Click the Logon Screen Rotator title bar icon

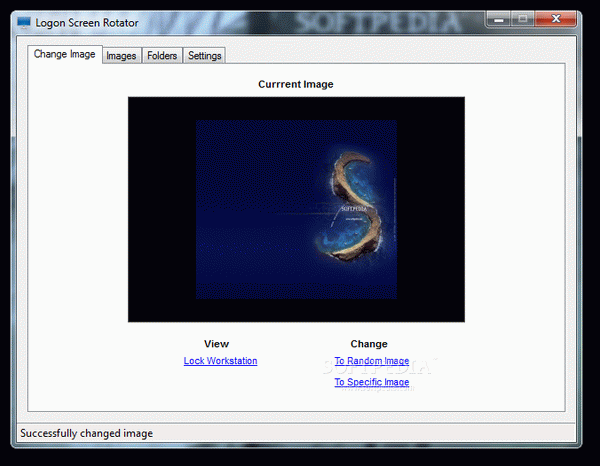[x=24, y=23]
